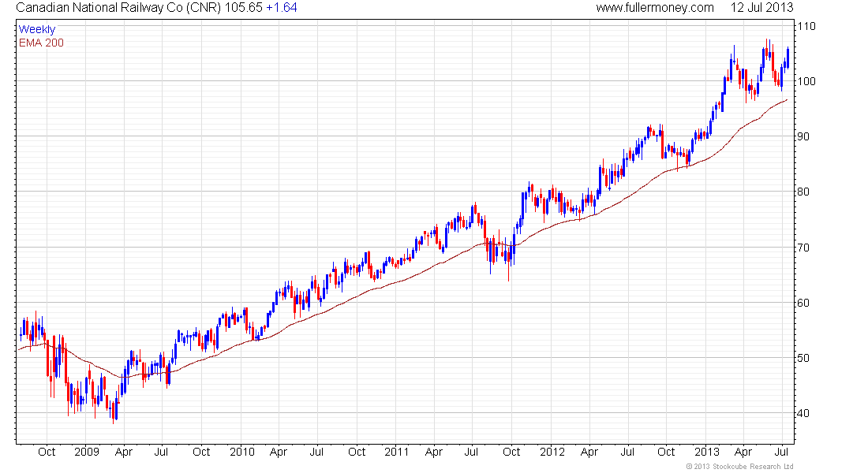Screen dimensions: 868x473
Task: Click the +1.64 price change value
Action: [x=282, y=8]
